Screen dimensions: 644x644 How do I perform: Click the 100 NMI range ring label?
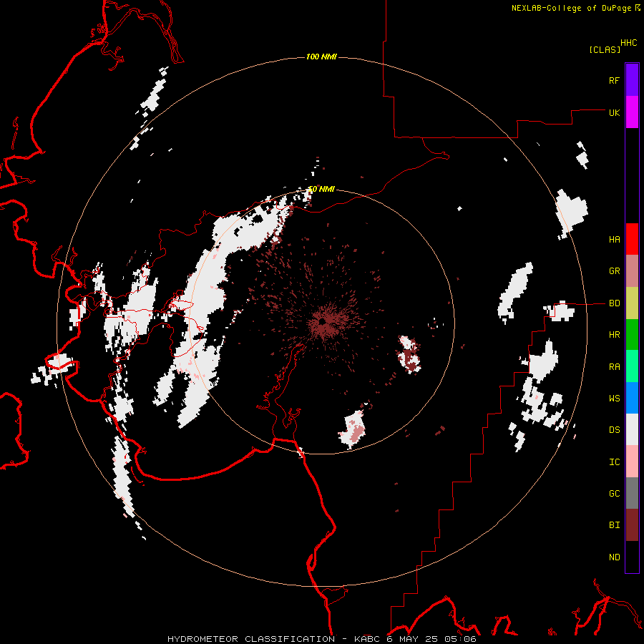(321, 57)
